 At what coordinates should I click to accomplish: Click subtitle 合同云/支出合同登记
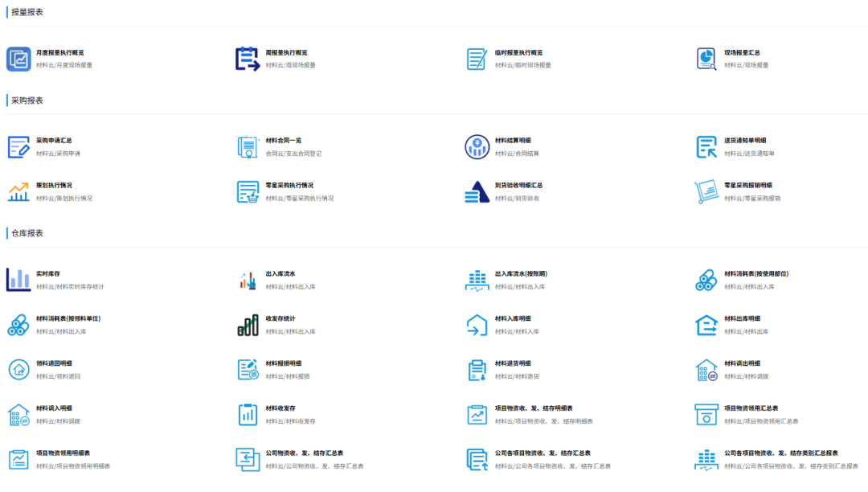pyautogui.click(x=293, y=154)
